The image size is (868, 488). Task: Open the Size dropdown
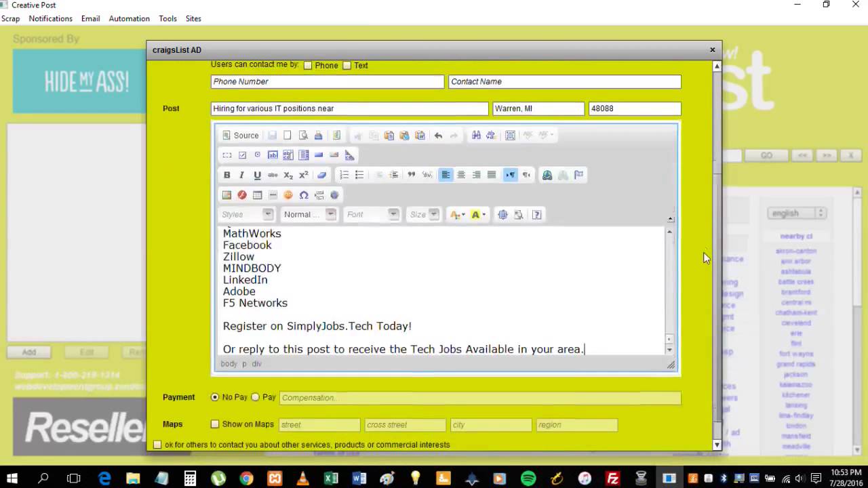(x=424, y=215)
